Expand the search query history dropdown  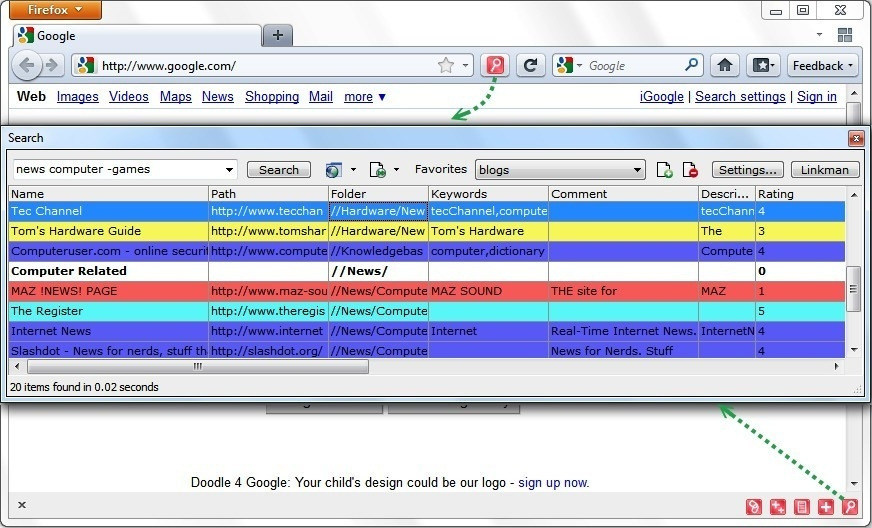tap(230, 170)
